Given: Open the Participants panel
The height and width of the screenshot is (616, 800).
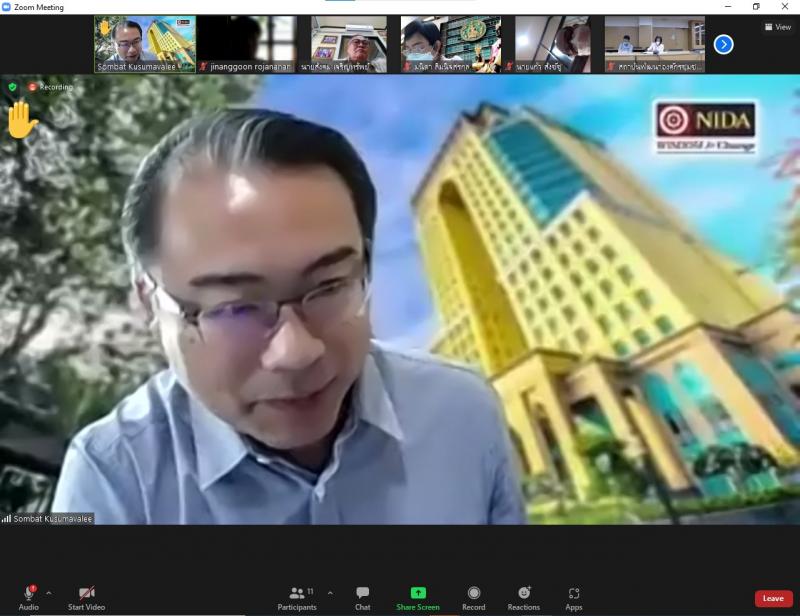Looking at the screenshot, I should [x=297, y=598].
